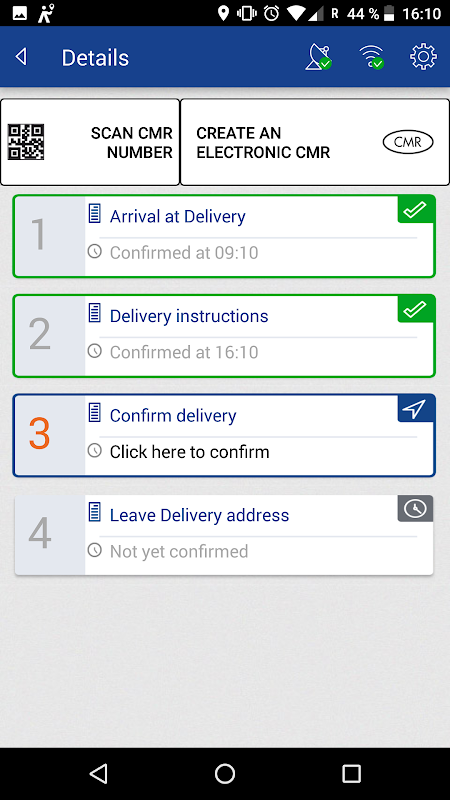Tap Click here to confirm
The height and width of the screenshot is (800, 450).
coord(189,452)
